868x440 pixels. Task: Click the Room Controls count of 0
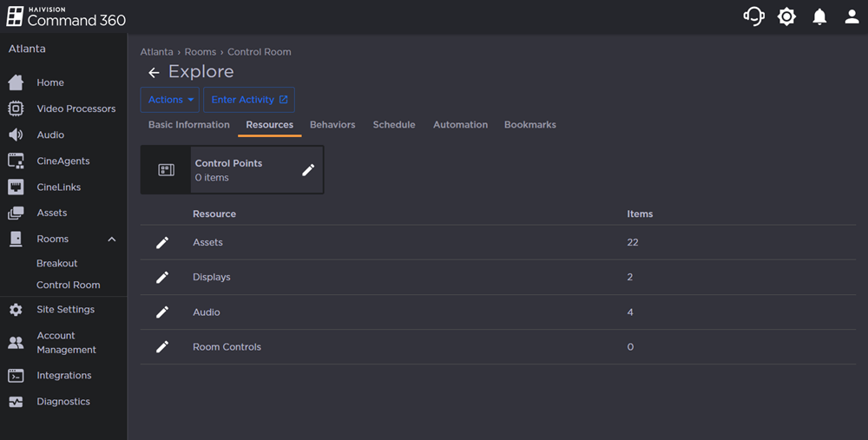630,347
